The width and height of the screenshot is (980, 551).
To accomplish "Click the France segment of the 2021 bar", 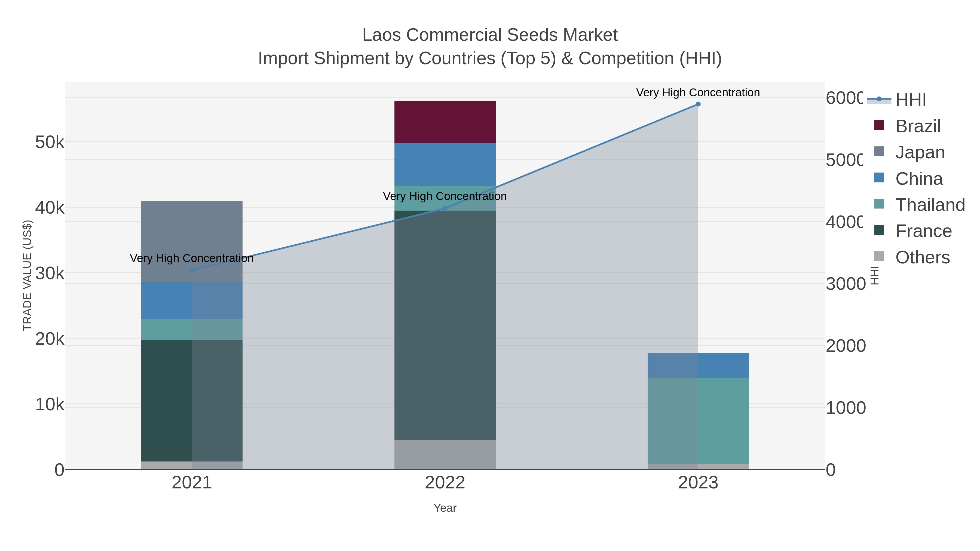I will (192, 401).
